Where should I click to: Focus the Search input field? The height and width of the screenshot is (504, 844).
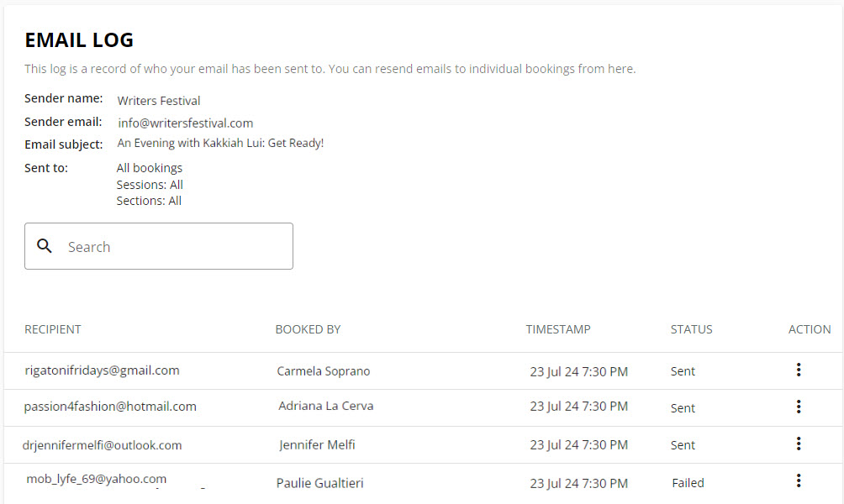pos(159,246)
